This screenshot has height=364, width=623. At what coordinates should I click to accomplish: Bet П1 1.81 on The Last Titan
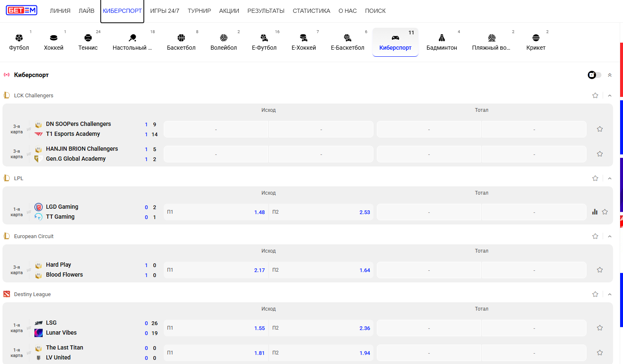point(216,353)
